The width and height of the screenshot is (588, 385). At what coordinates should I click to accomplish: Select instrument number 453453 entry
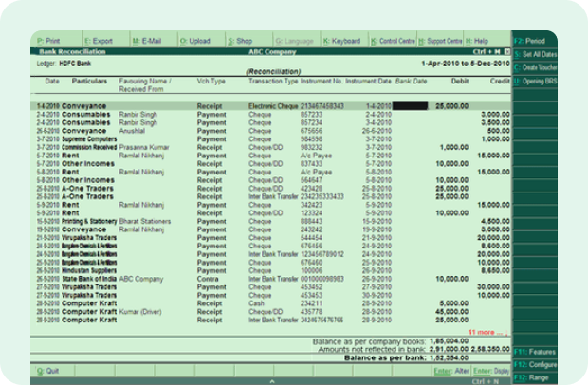[311, 296]
